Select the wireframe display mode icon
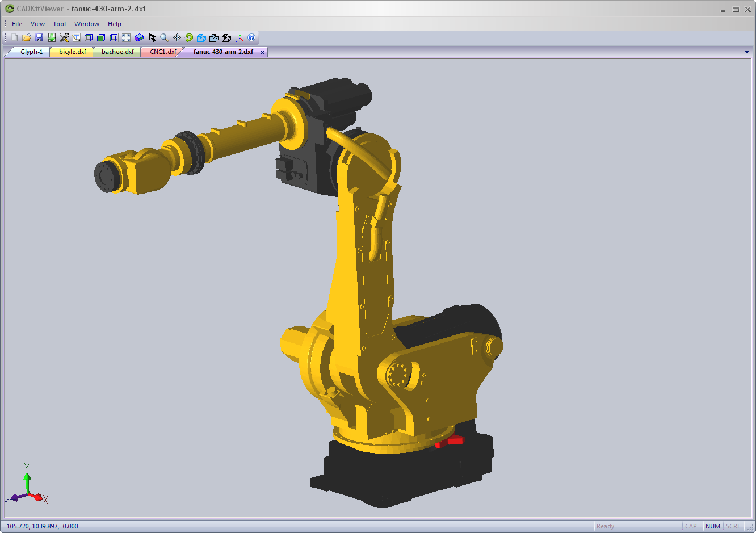The image size is (756, 533). tap(88, 37)
